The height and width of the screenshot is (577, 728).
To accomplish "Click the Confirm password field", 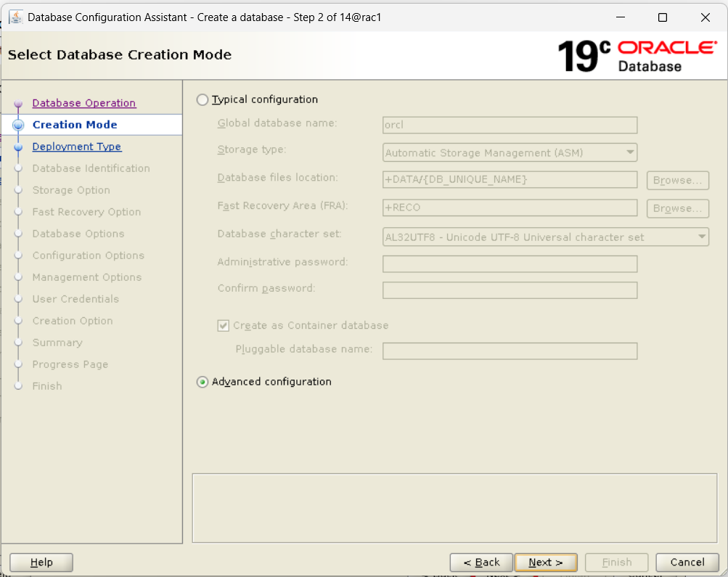I will pos(510,290).
